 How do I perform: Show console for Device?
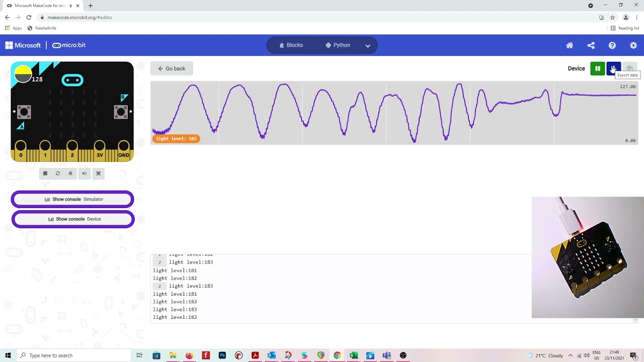(x=73, y=219)
